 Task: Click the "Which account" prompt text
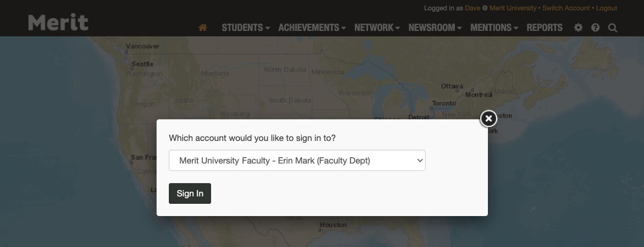coord(252,138)
